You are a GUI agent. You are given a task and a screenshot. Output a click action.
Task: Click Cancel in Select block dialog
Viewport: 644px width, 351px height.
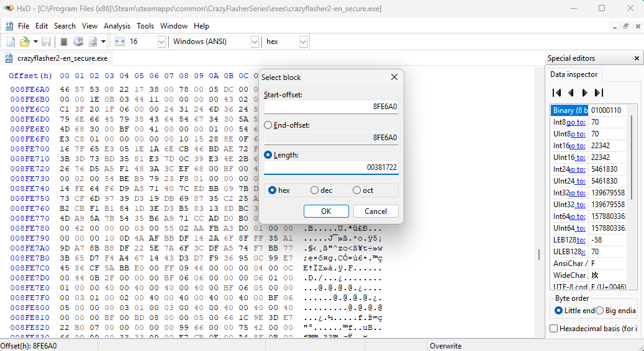click(375, 211)
